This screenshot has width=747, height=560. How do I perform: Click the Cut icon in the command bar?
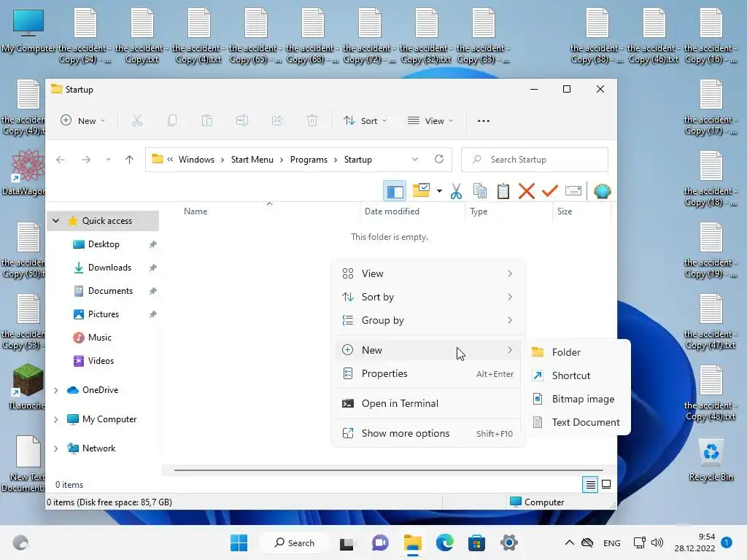[137, 121]
